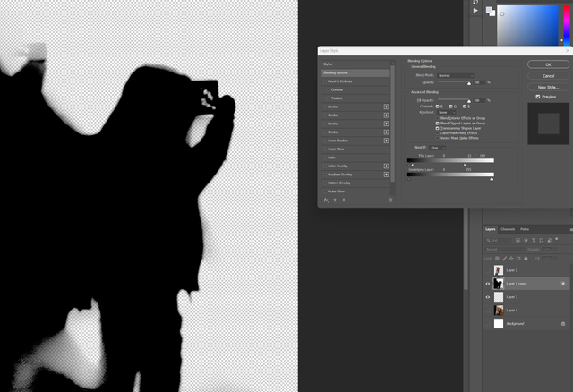
Task: Hide Layer 1 copy using its eye icon
Action: click(x=487, y=284)
